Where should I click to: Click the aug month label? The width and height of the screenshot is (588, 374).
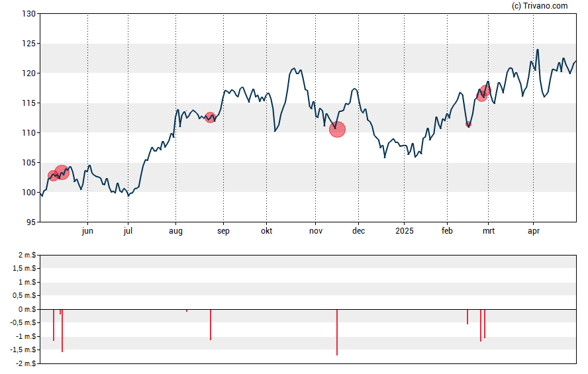click(x=175, y=231)
